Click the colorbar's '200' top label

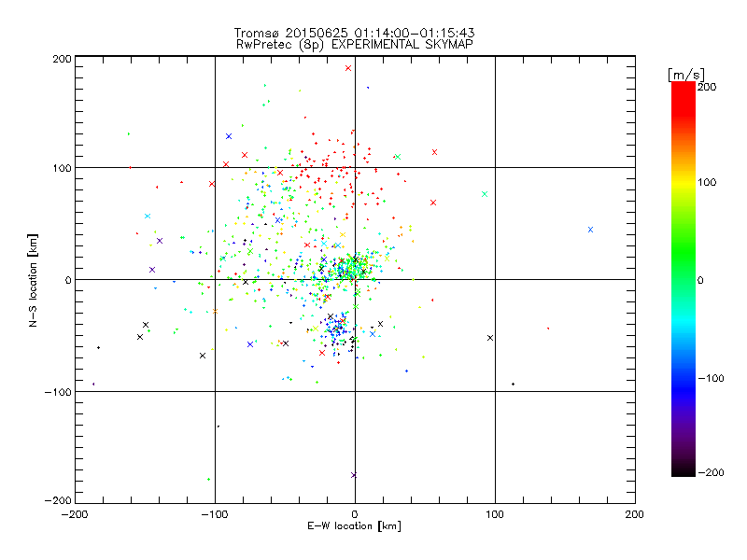[707, 87]
